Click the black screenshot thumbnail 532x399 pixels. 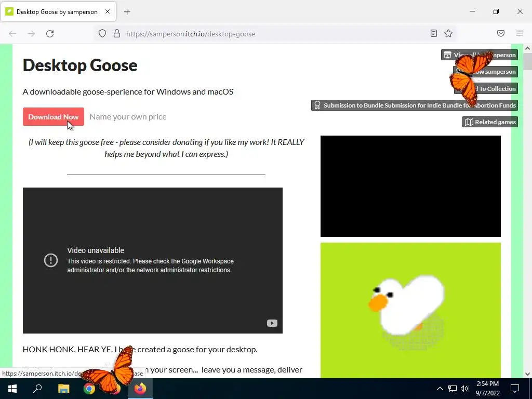click(x=410, y=187)
